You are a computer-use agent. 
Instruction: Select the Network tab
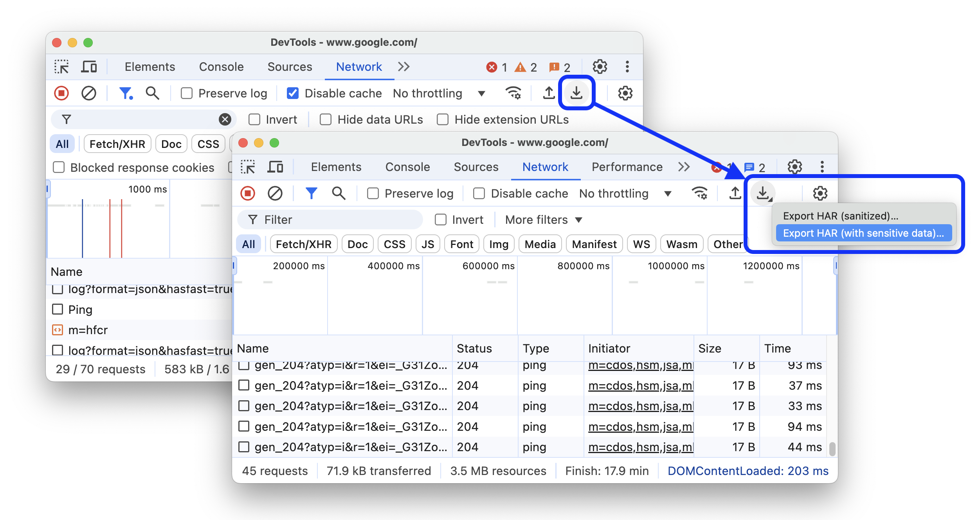[x=544, y=167]
